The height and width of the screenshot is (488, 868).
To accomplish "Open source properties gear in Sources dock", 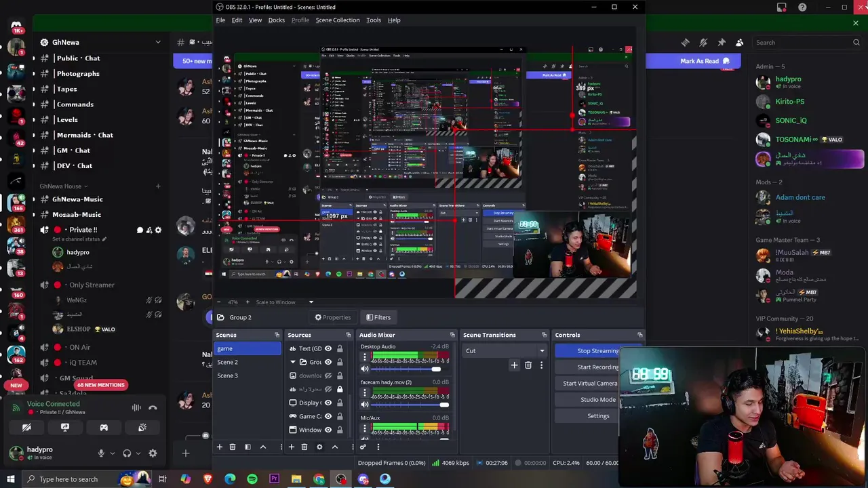I will (x=319, y=447).
